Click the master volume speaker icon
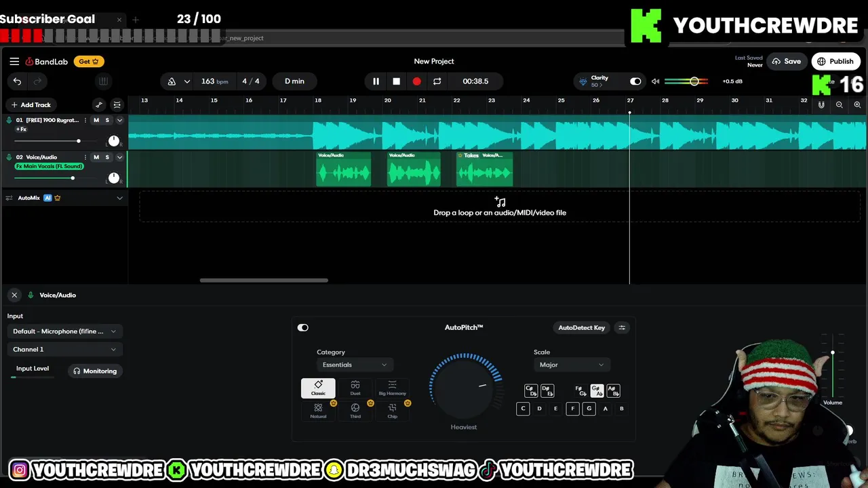Viewport: 868px width, 488px height. point(655,81)
